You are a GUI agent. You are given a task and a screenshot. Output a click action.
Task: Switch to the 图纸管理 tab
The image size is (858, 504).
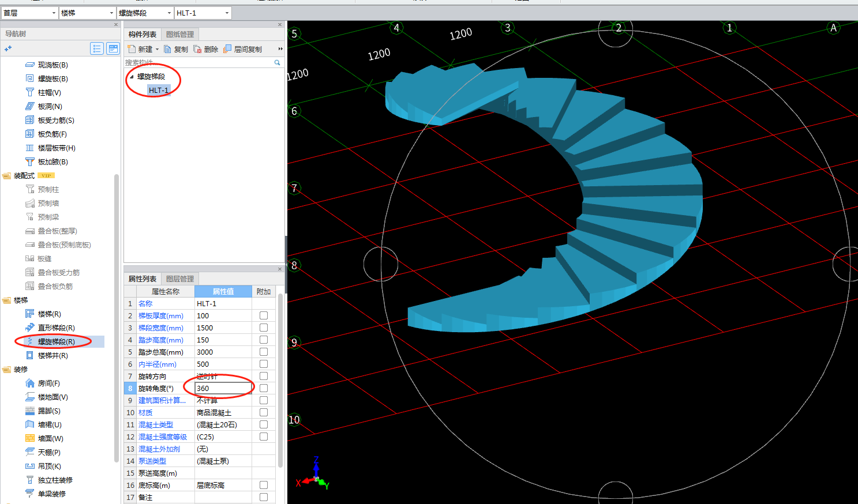180,35
